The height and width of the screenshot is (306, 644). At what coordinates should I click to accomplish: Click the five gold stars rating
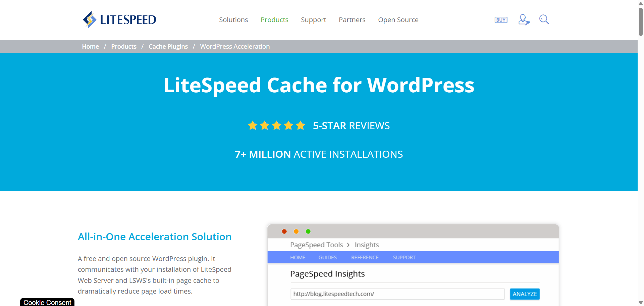coord(276,125)
